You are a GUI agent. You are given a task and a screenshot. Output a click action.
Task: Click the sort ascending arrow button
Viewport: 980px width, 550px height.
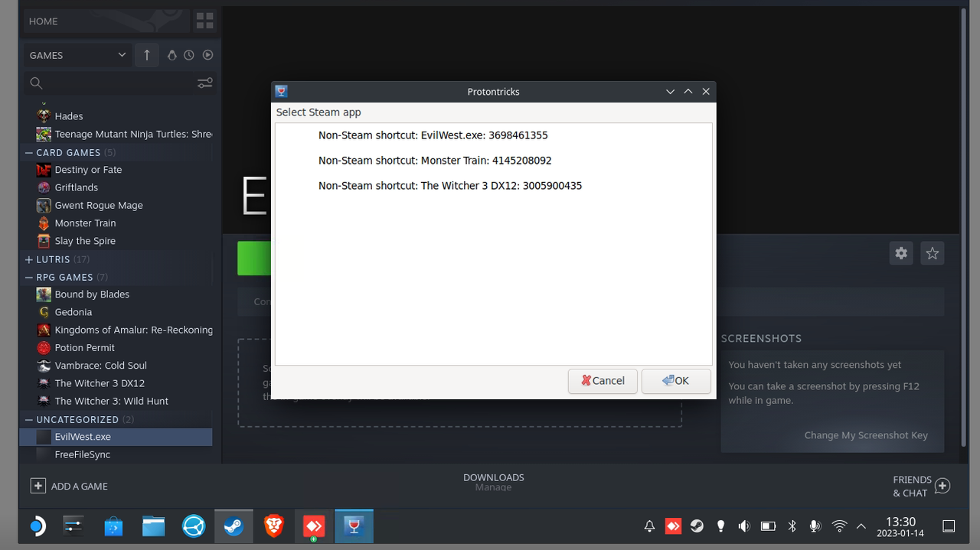click(147, 55)
